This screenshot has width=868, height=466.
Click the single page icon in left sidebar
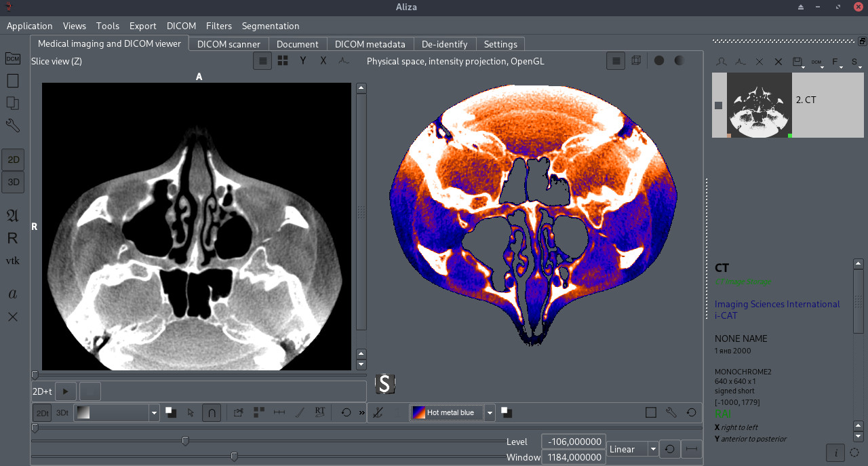coord(12,81)
